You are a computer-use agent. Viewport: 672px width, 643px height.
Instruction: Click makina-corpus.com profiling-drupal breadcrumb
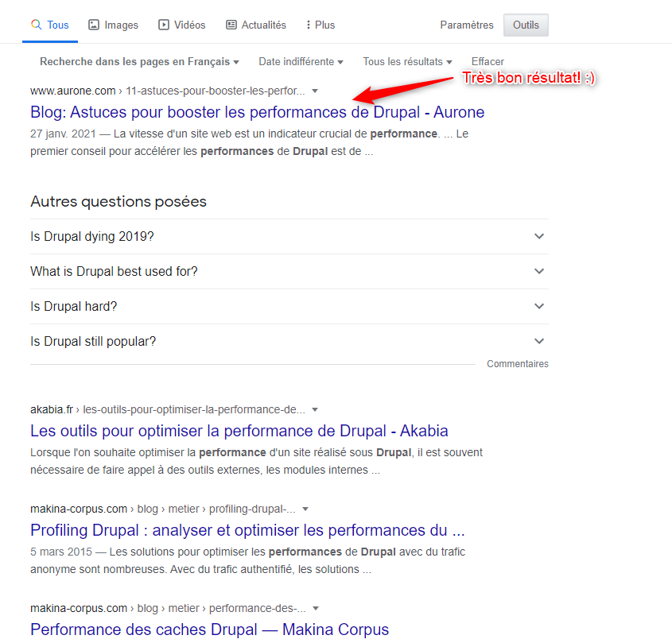163,509
